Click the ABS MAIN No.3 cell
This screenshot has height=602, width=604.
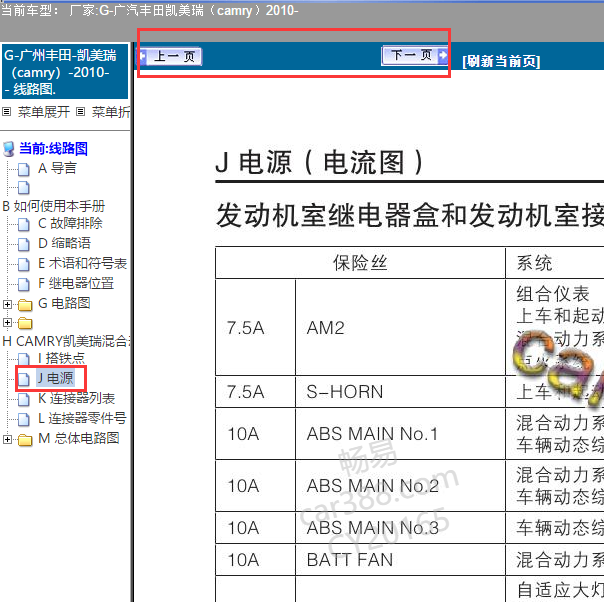[x=400, y=528]
